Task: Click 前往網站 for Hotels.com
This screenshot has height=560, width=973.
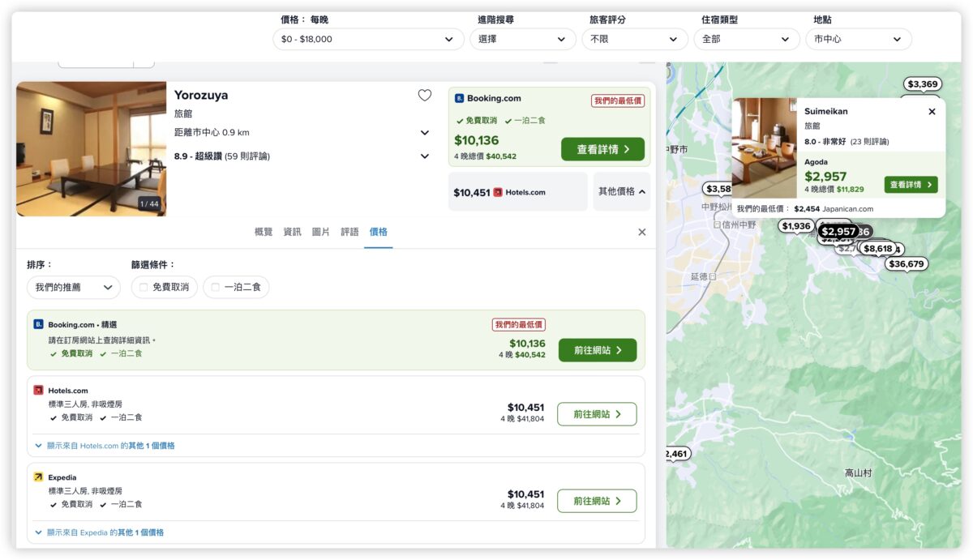Action: [x=598, y=414]
